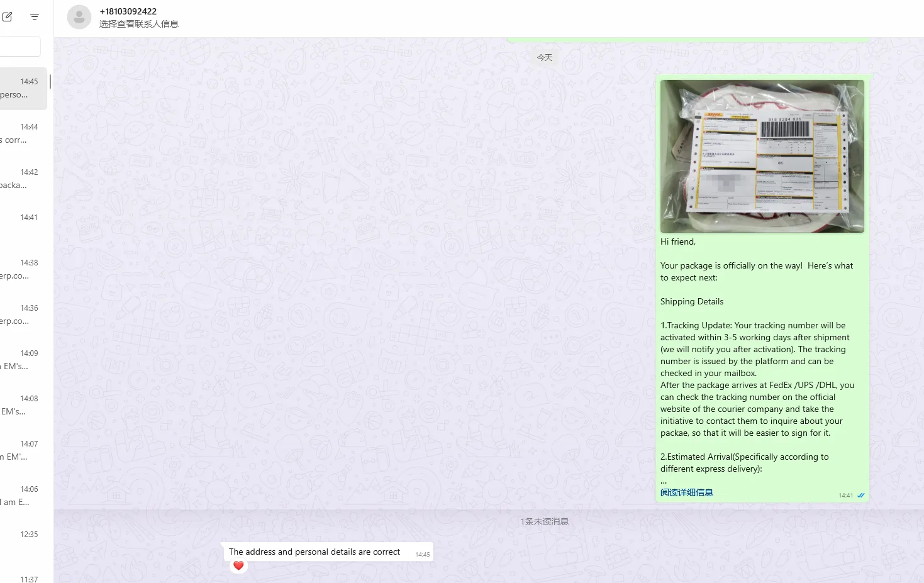The image size is (924, 583).
Task: Select the chat from 12:35
Action: [x=23, y=541]
